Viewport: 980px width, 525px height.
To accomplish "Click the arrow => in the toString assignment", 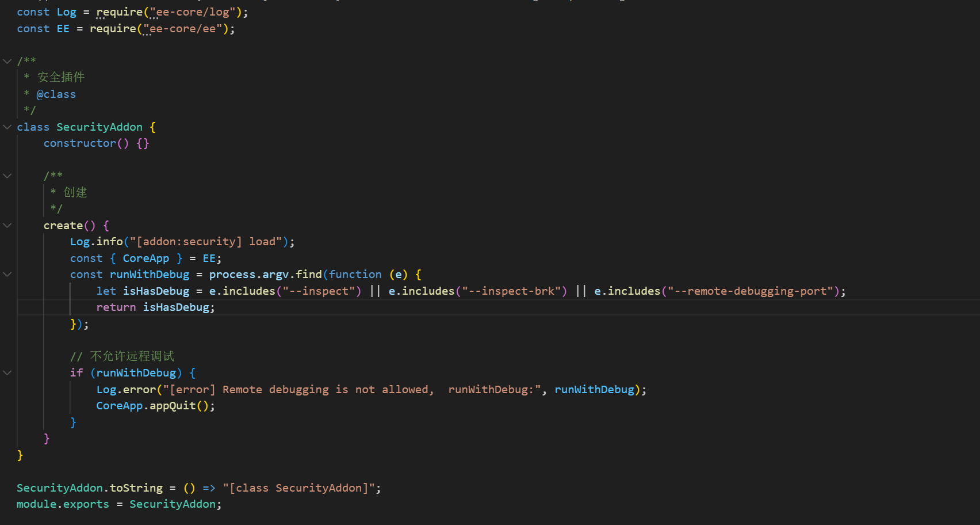I will [x=209, y=488].
